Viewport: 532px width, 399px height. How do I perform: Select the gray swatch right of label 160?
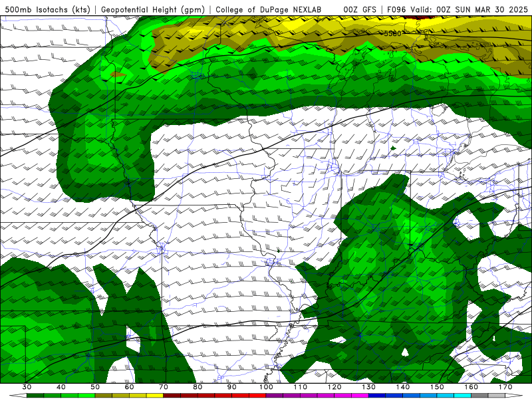(479, 396)
